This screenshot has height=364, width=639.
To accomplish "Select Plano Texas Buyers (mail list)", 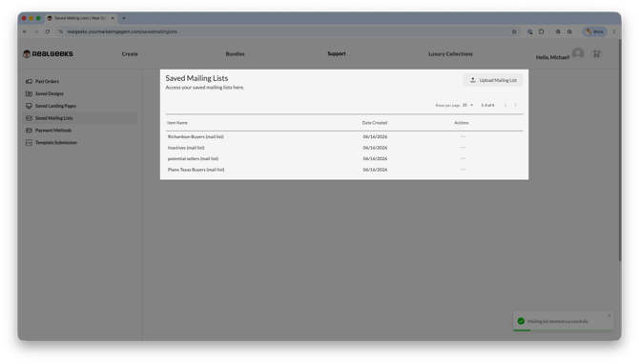I will click(344, 170).
